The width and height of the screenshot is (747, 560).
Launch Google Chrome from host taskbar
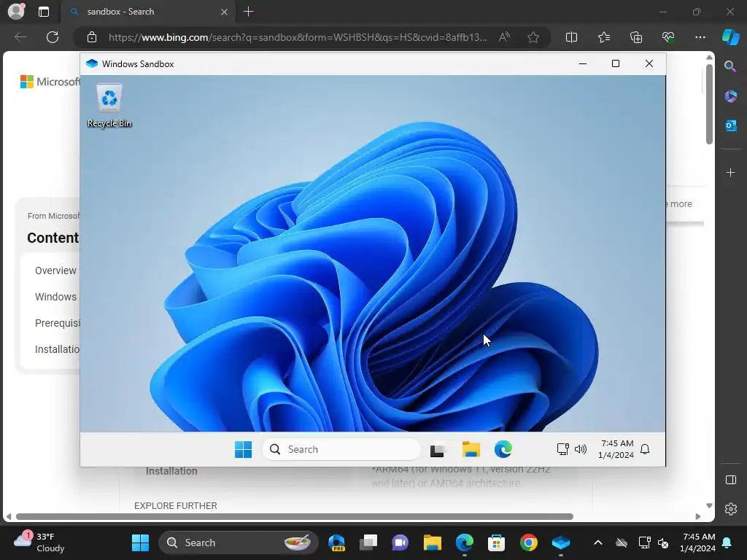(528, 542)
